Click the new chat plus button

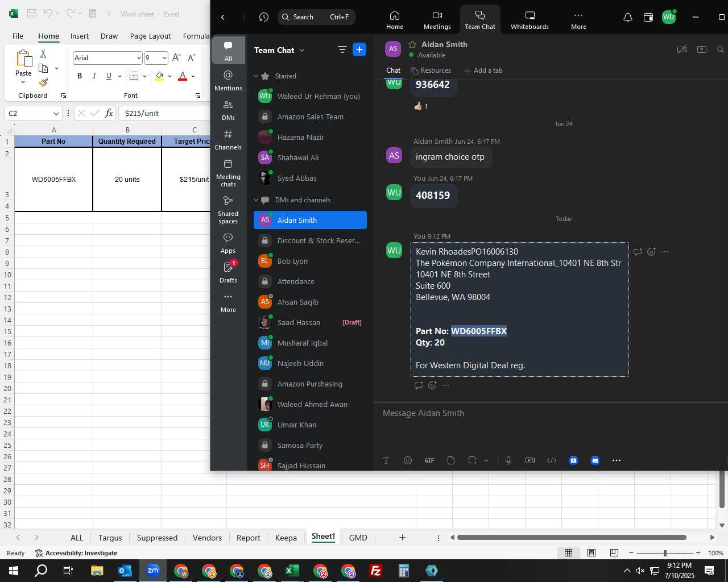359,49
